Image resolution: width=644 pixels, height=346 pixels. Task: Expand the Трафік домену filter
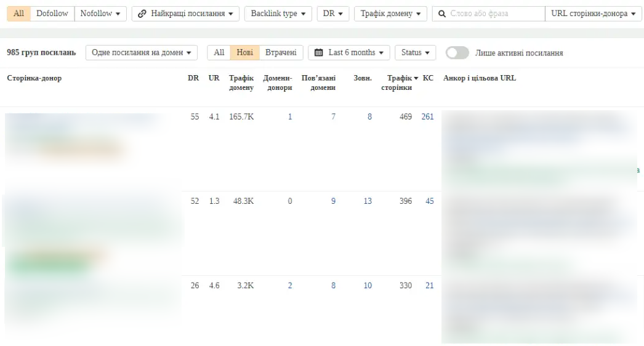click(x=391, y=14)
